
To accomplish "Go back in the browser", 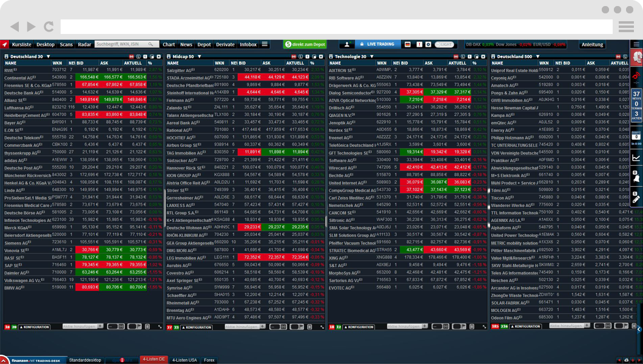I will point(15,27).
